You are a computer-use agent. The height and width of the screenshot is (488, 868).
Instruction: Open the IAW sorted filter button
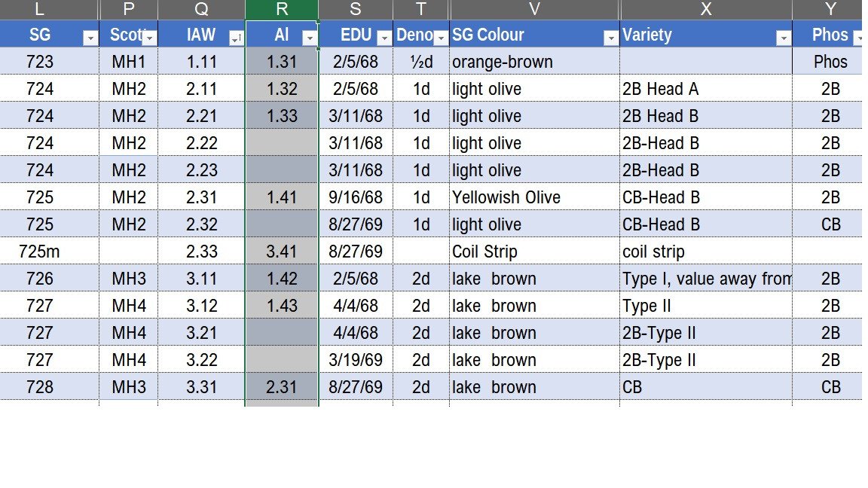click(x=236, y=38)
